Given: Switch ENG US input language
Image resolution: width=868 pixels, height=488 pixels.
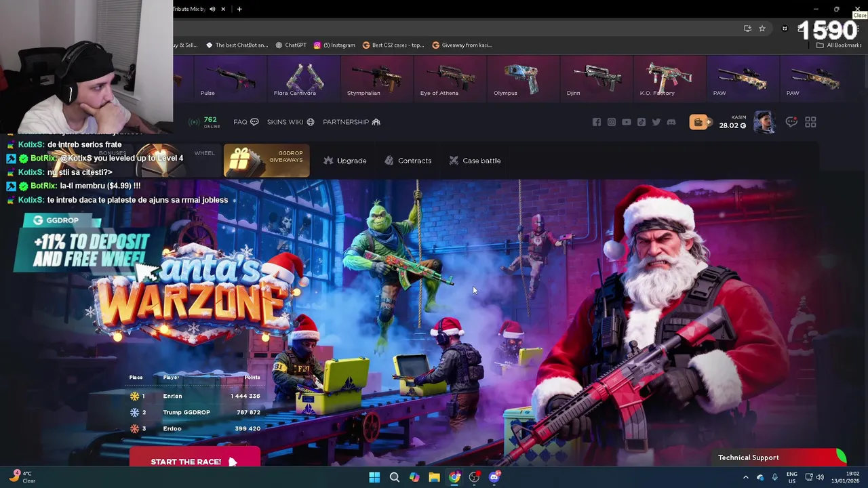Looking at the screenshot, I should [791, 477].
